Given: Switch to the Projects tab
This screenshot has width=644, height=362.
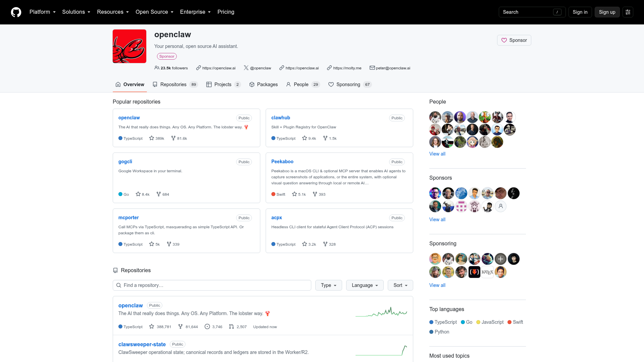Looking at the screenshot, I should (x=223, y=84).
